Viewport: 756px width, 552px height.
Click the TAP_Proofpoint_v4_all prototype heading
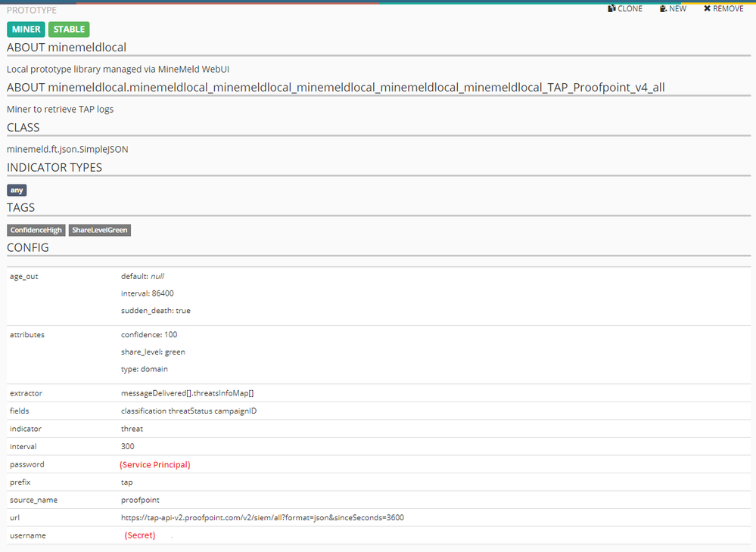point(335,87)
